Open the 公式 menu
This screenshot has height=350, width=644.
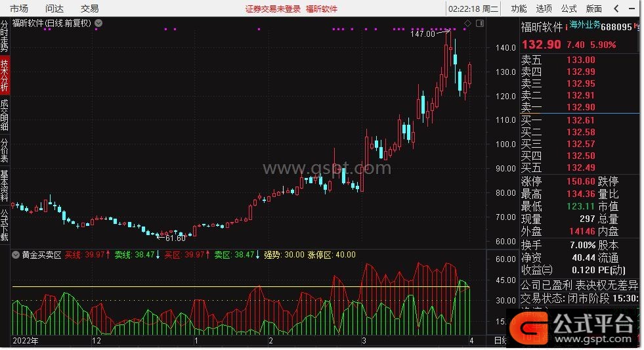coord(569,9)
